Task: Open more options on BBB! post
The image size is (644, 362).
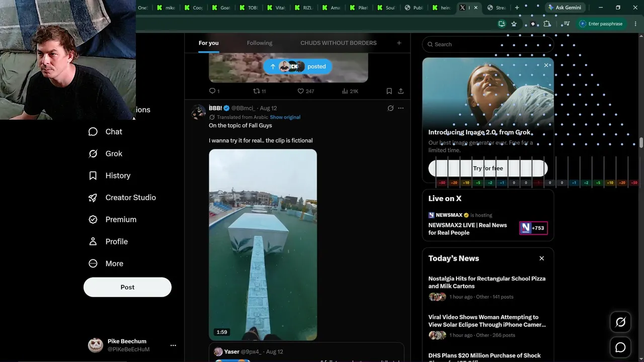Action: [400, 108]
